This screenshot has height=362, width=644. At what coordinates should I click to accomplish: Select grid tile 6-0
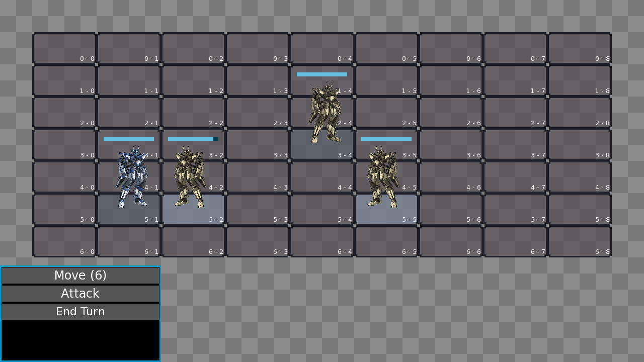[64, 241]
